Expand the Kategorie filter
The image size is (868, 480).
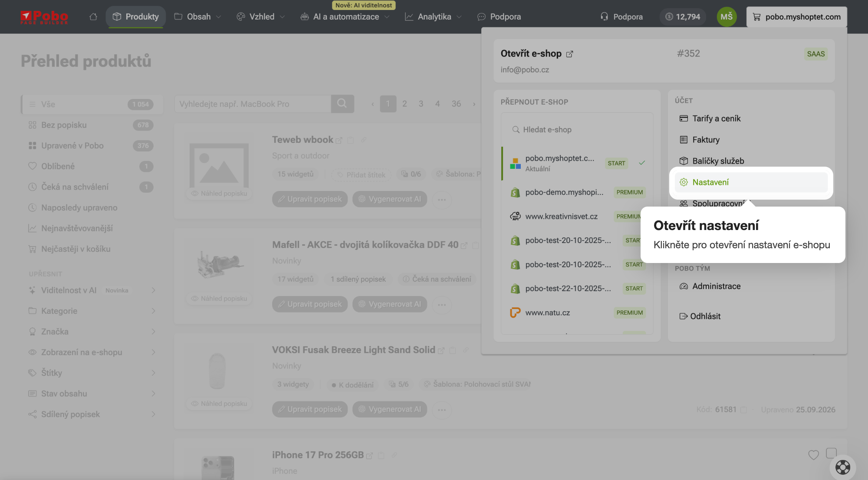click(92, 311)
